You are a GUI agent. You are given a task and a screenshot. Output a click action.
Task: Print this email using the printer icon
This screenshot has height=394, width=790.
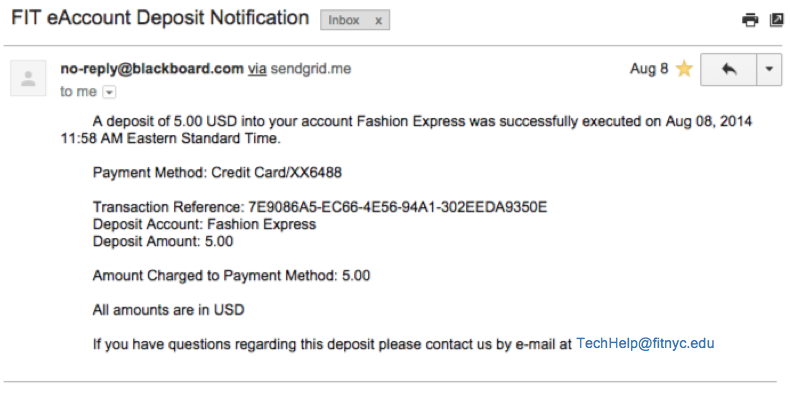click(750, 20)
